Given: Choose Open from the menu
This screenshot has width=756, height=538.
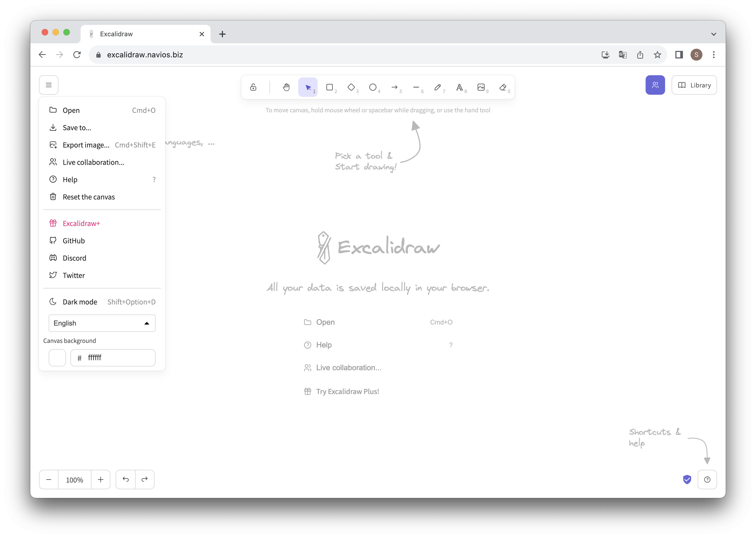Looking at the screenshot, I should (x=102, y=110).
